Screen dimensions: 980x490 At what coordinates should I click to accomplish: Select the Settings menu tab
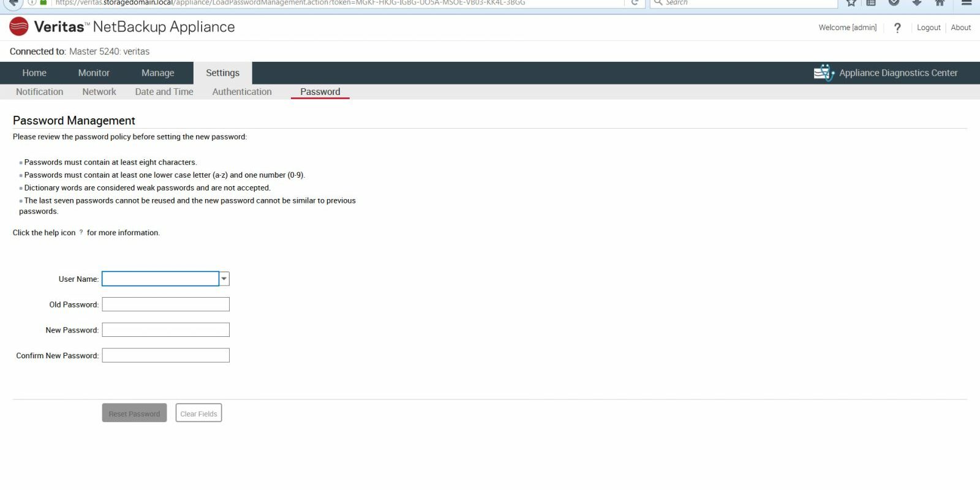point(223,73)
